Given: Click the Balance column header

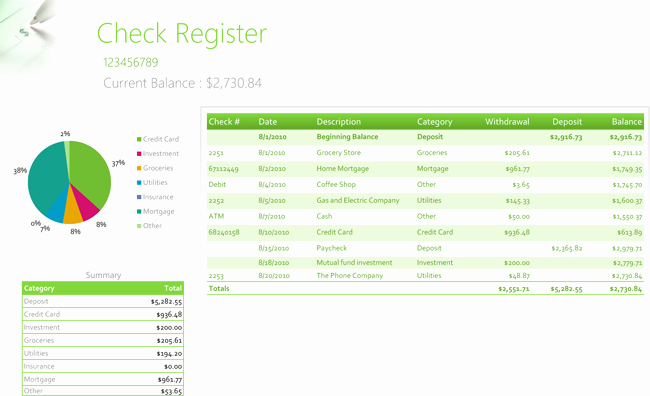Looking at the screenshot, I should click(627, 122).
